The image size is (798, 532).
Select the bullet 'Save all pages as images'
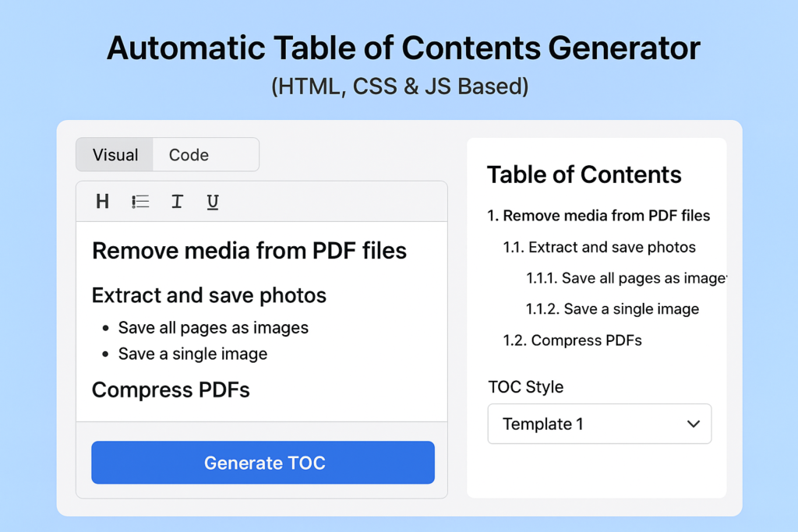[x=214, y=328]
